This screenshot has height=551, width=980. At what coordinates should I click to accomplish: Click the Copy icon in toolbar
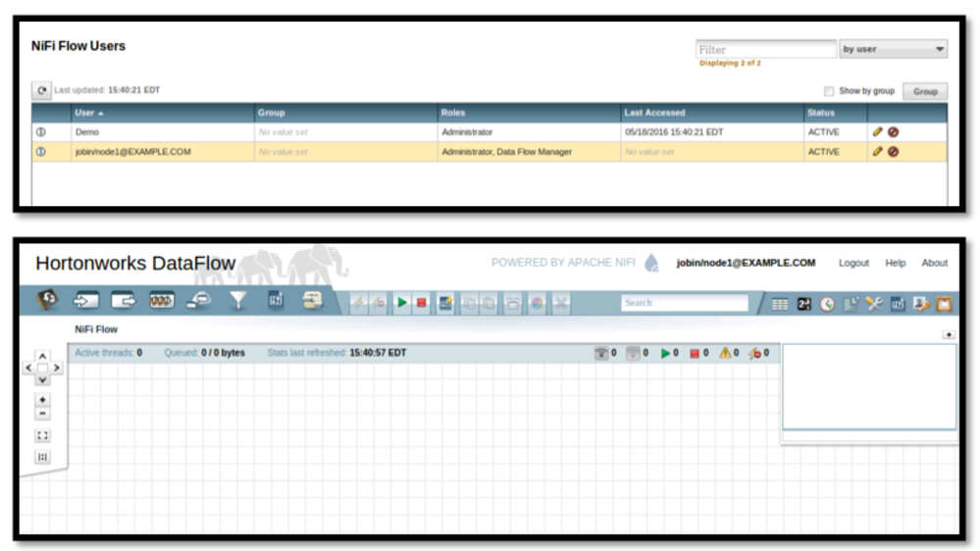pos(469,303)
